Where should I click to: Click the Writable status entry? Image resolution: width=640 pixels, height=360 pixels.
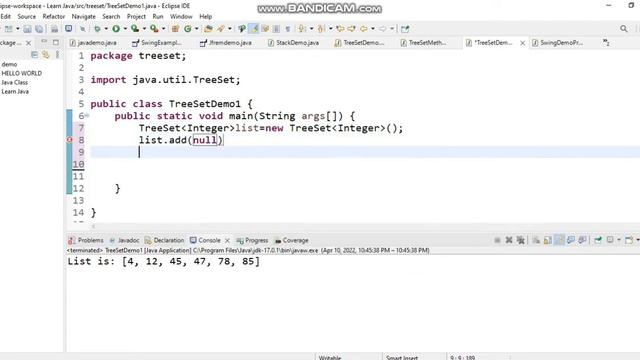tap(330, 358)
